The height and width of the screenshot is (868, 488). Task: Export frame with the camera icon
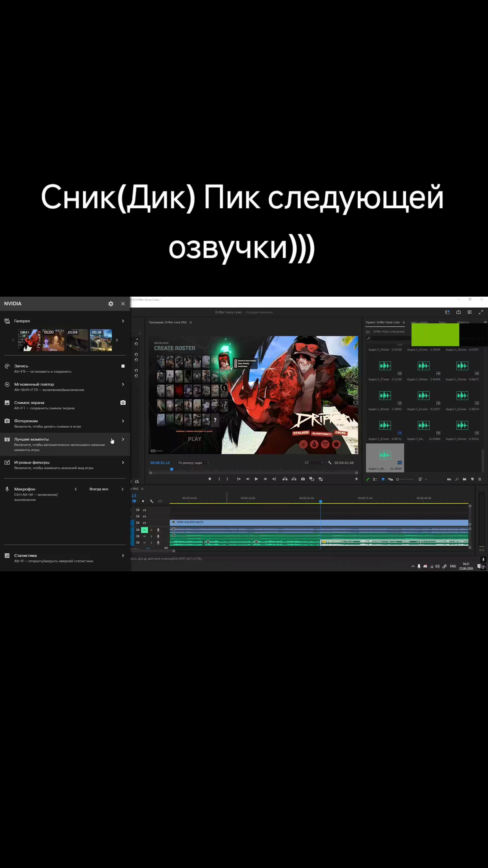coord(303,479)
